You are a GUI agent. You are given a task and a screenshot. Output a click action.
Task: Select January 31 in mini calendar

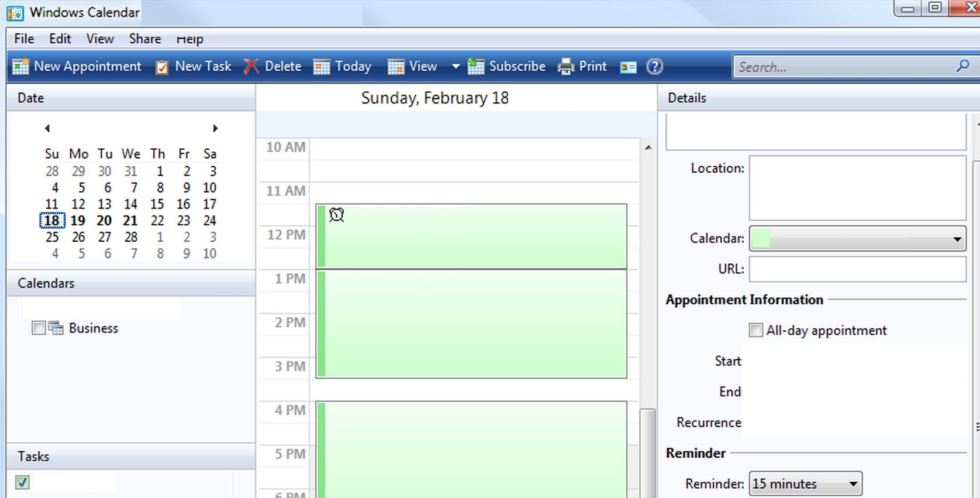[x=130, y=171]
